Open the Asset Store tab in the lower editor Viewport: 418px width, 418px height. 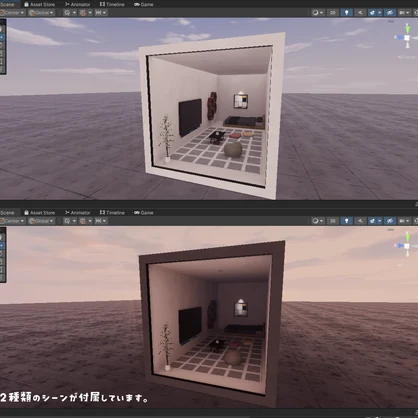point(39,212)
